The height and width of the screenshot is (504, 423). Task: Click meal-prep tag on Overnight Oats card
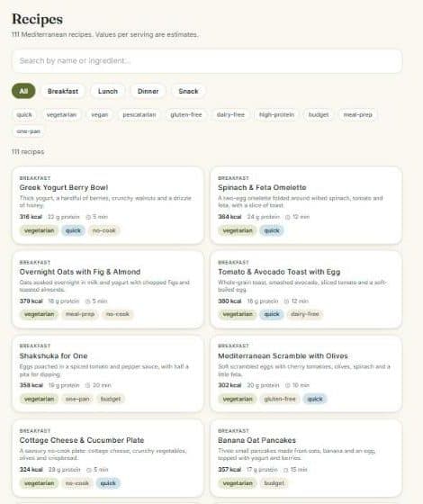point(80,314)
